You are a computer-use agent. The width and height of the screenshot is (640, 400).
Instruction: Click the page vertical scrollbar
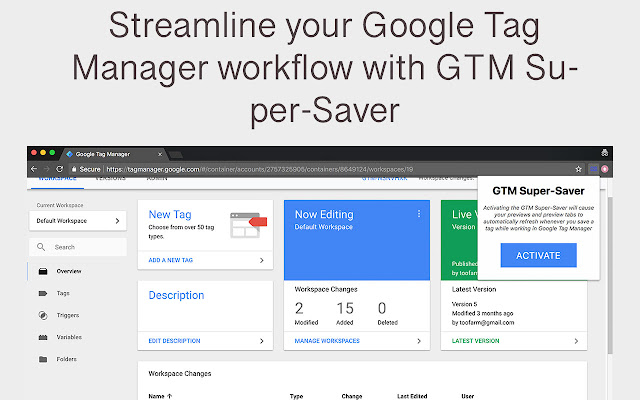610,276
